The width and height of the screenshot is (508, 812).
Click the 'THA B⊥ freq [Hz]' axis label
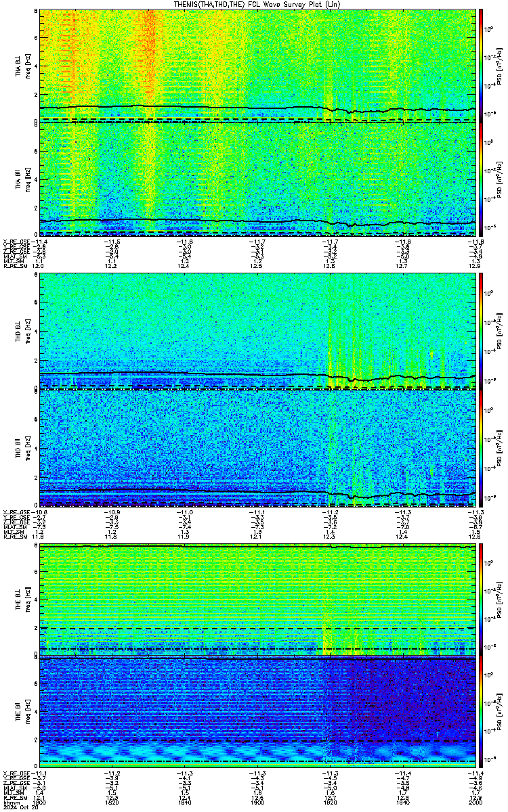(22, 66)
